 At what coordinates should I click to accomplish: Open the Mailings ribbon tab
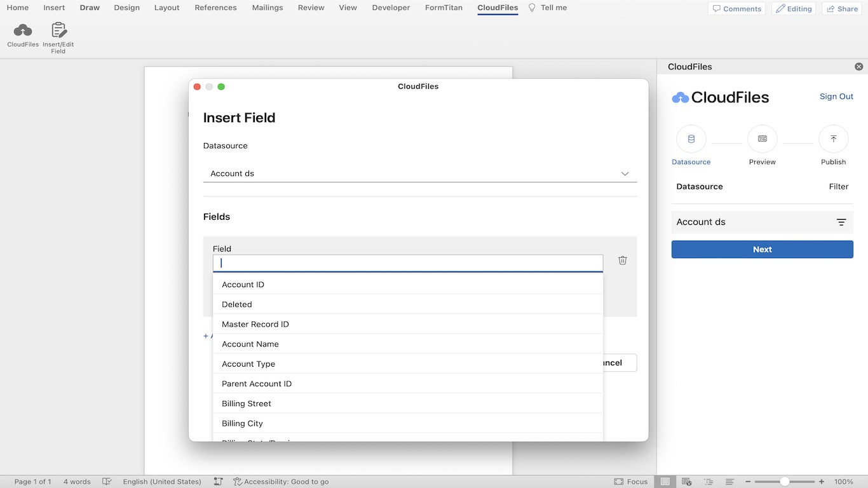pyautogui.click(x=267, y=8)
